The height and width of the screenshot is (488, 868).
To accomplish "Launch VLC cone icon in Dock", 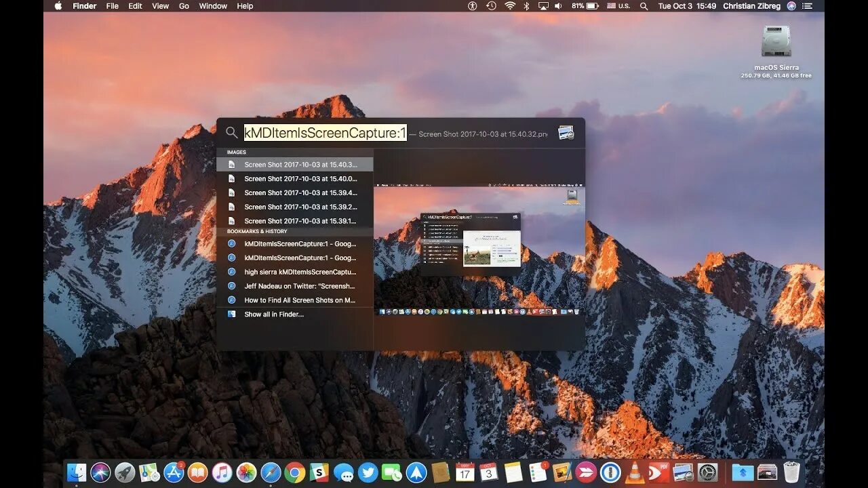I will click(x=635, y=472).
